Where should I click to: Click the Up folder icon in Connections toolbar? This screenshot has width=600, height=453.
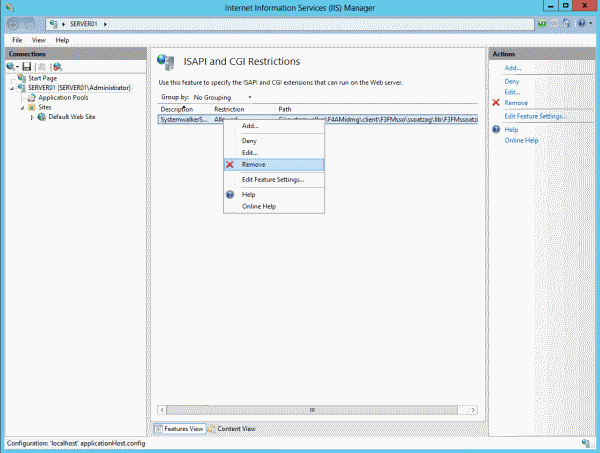tap(42, 67)
